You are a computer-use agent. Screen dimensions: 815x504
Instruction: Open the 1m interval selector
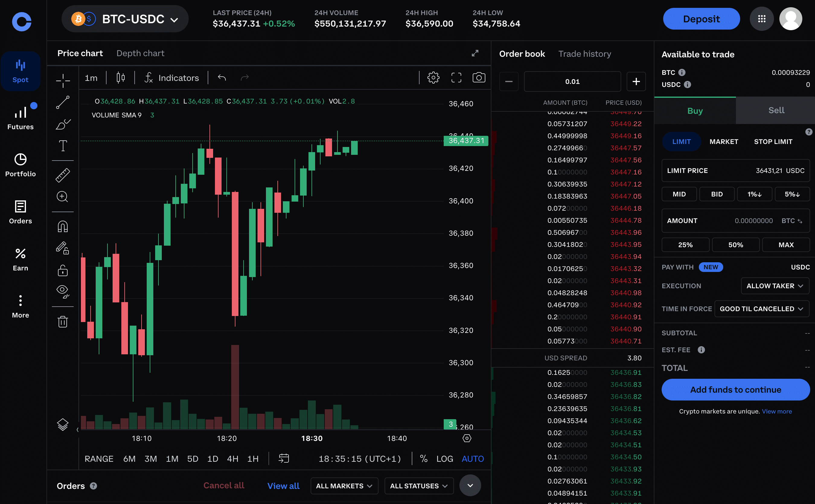(91, 78)
